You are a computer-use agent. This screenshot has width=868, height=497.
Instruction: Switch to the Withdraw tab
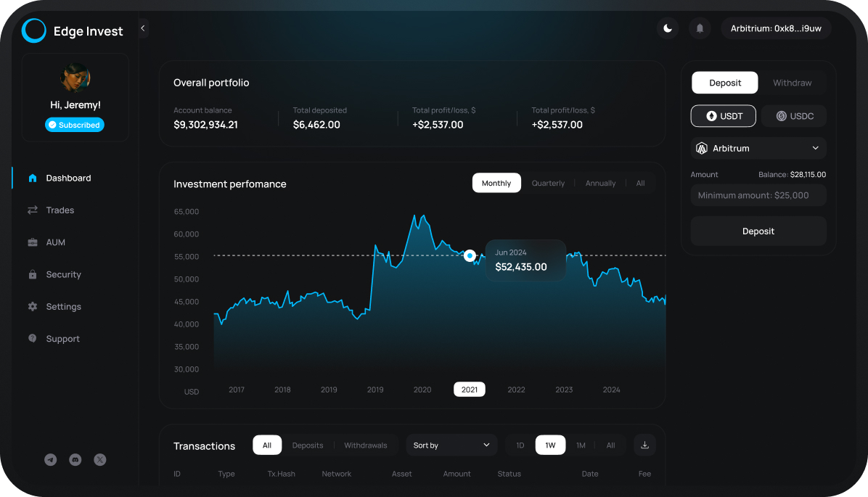792,83
